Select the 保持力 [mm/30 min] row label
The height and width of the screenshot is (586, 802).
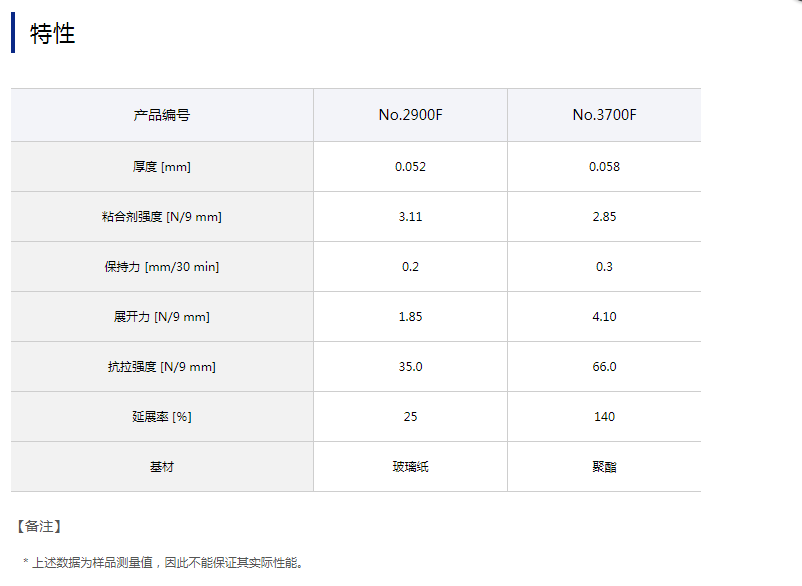162,267
